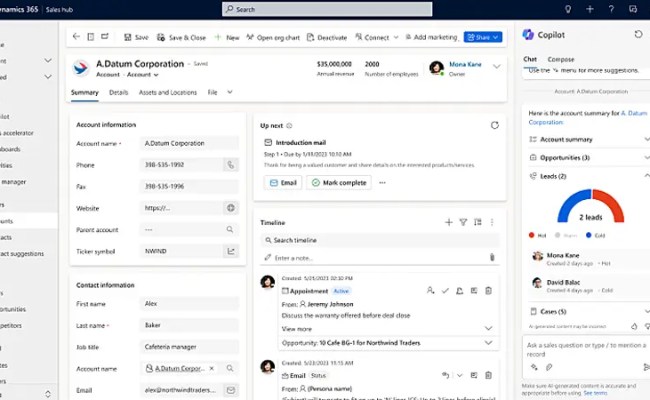
Task: Open the Account form selector dropdown
Action: [143, 75]
